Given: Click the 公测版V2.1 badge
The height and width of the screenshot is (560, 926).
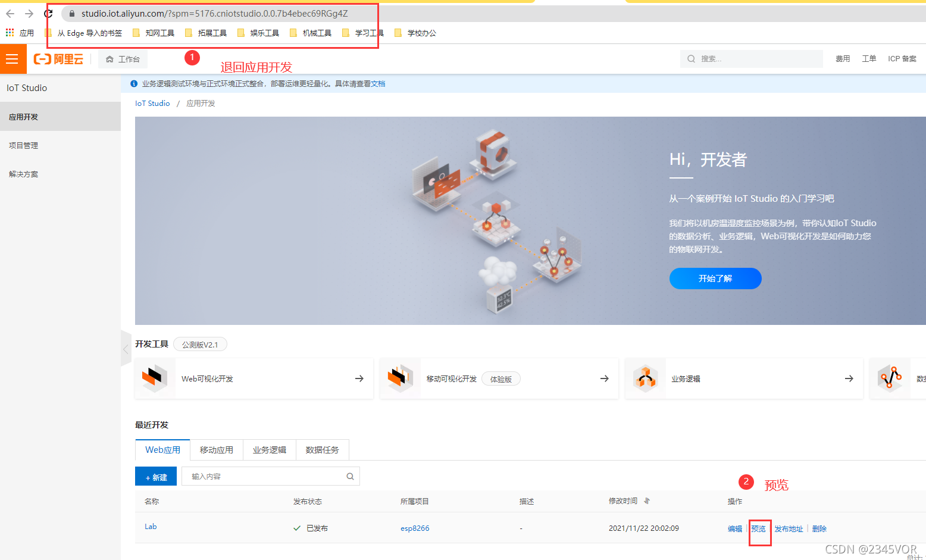Looking at the screenshot, I should [x=200, y=345].
